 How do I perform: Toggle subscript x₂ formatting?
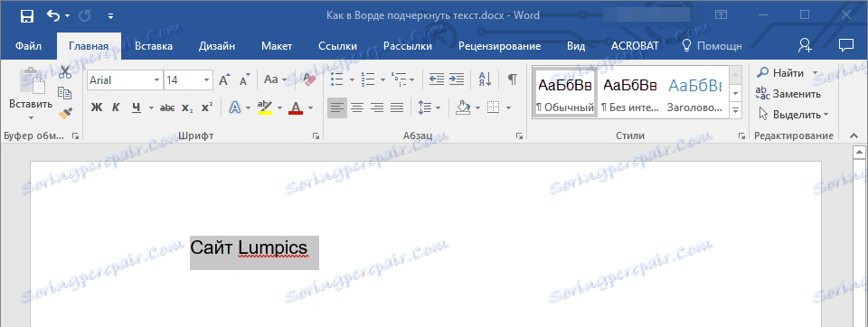tap(188, 107)
